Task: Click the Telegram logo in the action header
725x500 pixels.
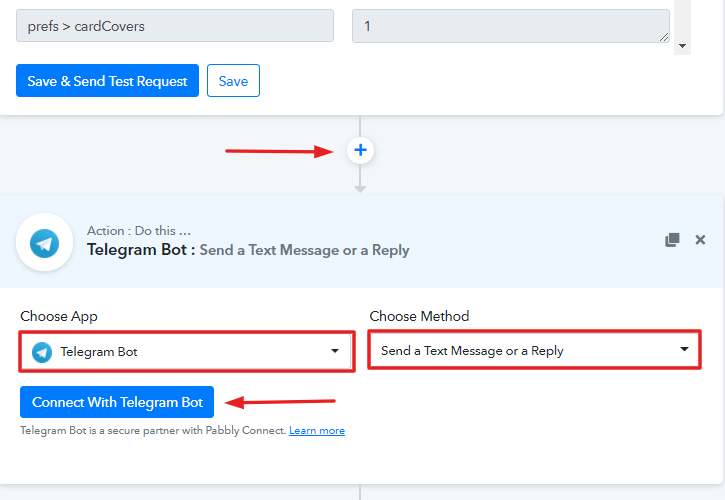Action: point(44,242)
